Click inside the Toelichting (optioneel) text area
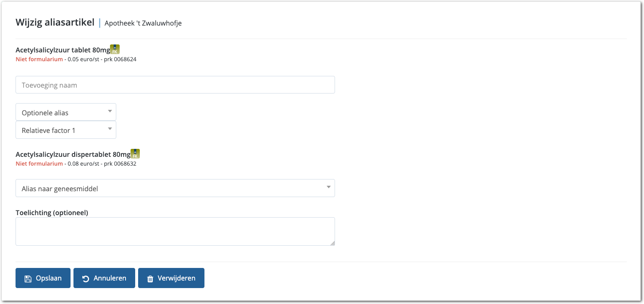The width and height of the screenshot is (644, 304). [175, 231]
